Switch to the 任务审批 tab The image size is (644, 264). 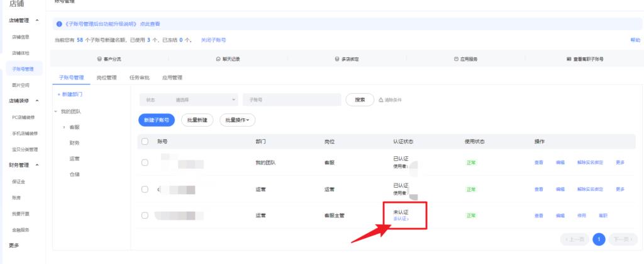click(140, 77)
